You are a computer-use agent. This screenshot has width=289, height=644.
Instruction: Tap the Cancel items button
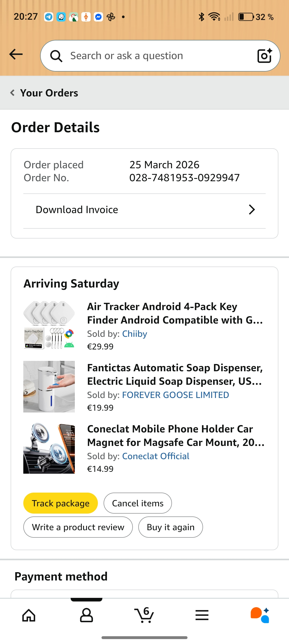(138, 503)
